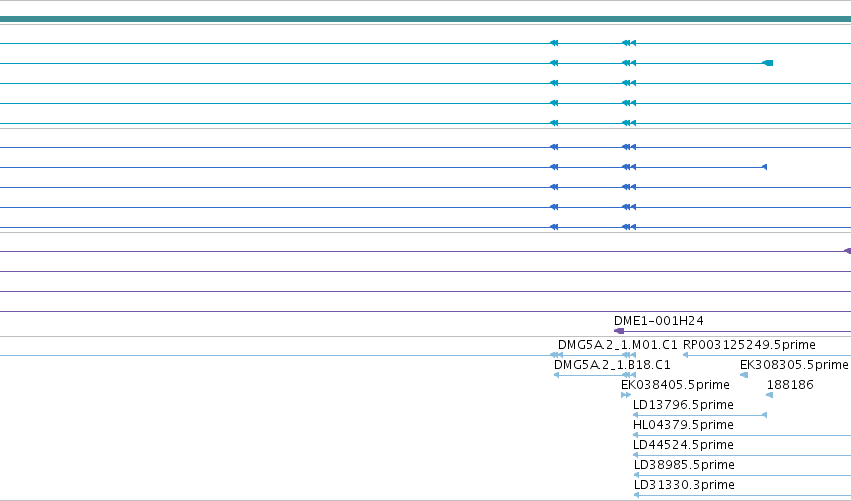The height and width of the screenshot is (501, 851).
Task: Click the purple exon glyph at the right edge
Action: coord(848,251)
